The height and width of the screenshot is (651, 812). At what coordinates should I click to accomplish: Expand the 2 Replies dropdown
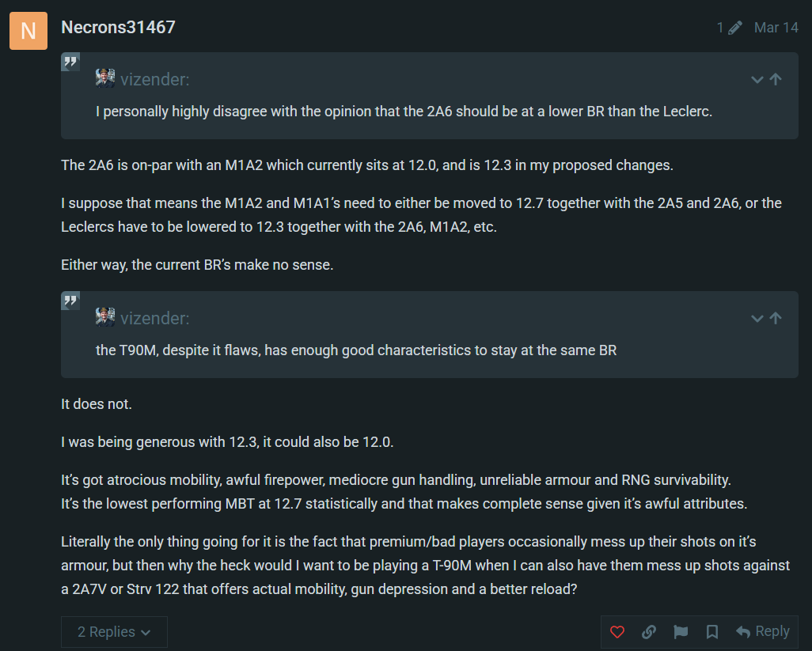tap(114, 631)
